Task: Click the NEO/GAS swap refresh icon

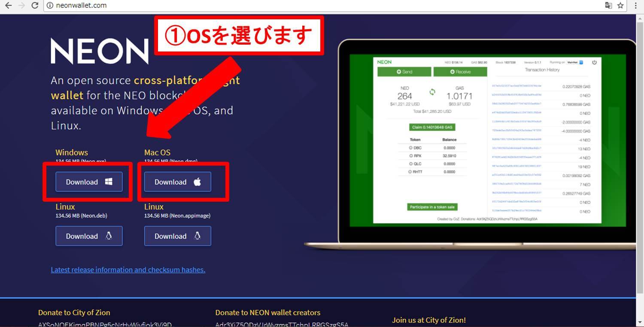Action: click(x=432, y=92)
